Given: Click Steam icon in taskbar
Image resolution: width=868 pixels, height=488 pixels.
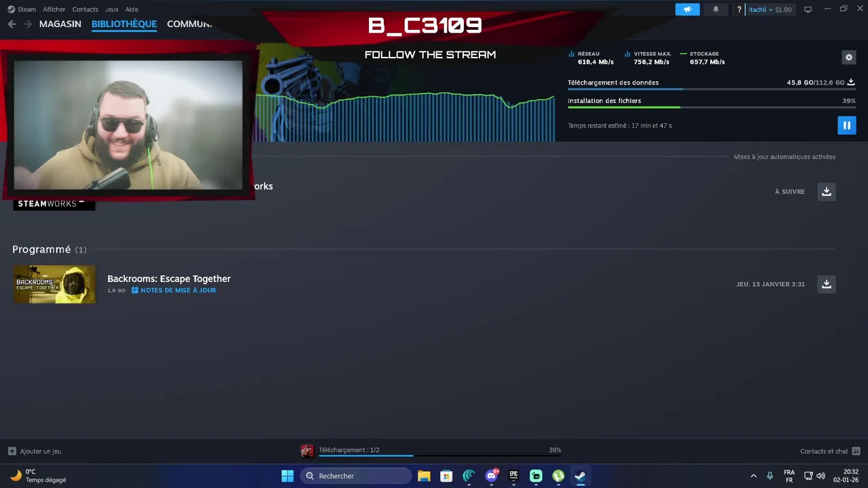Looking at the screenshot, I should (x=580, y=476).
